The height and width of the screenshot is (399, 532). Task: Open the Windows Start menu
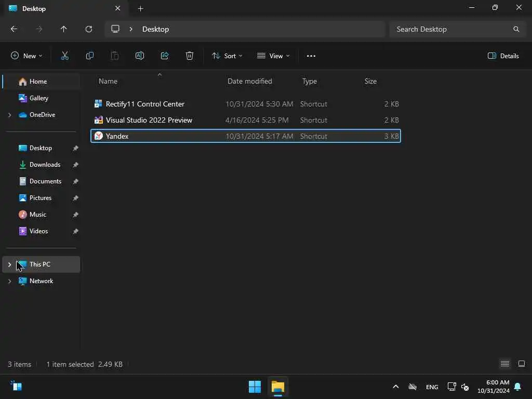click(x=255, y=387)
